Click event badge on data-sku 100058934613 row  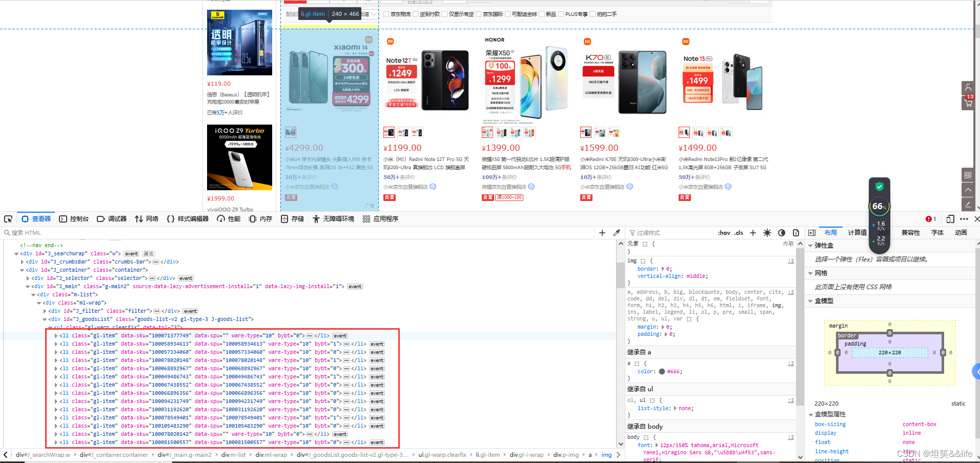tap(377, 344)
